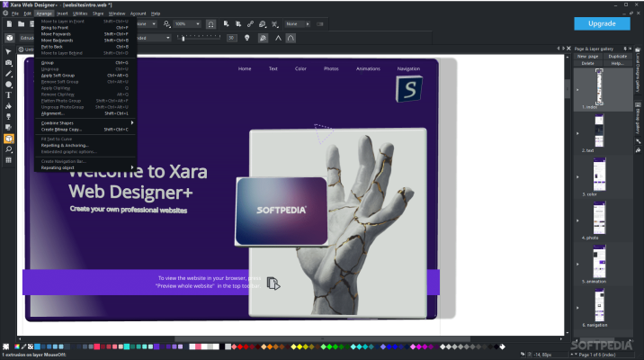Screen dimensions: 644x360
Task: Click the Help... button in gallery
Action: pos(618,63)
